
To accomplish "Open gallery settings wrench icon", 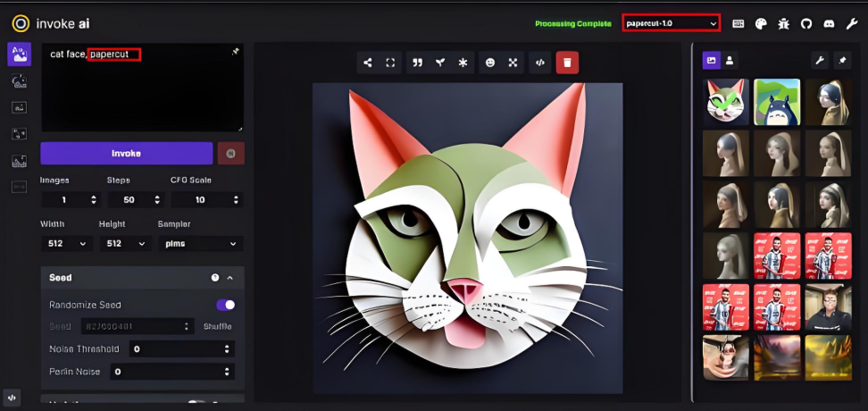I will [819, 61].
